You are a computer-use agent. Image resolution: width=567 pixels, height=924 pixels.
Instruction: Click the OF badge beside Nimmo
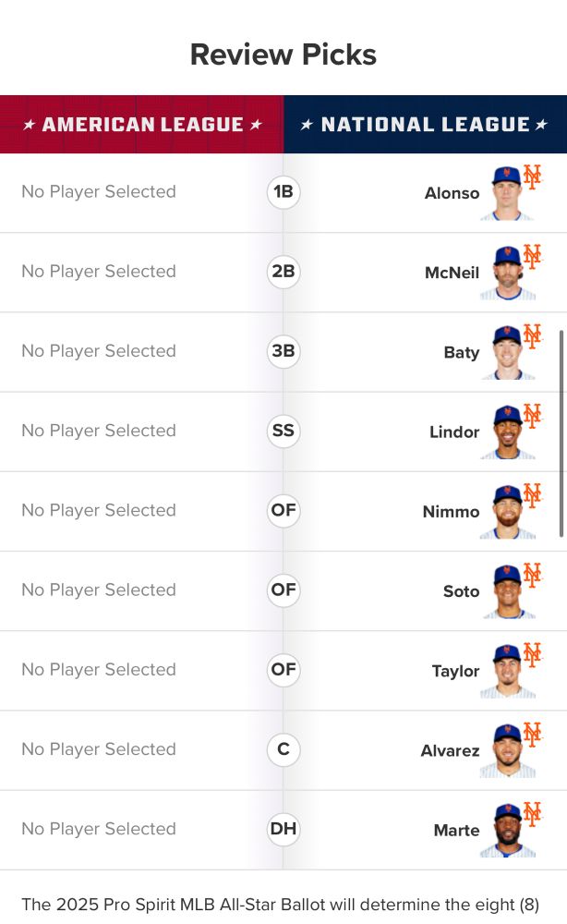click(283, 511)
